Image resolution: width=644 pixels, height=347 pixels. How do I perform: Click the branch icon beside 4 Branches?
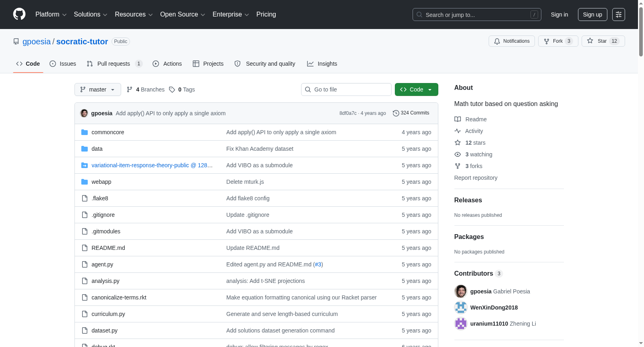(x=130, y=89)
